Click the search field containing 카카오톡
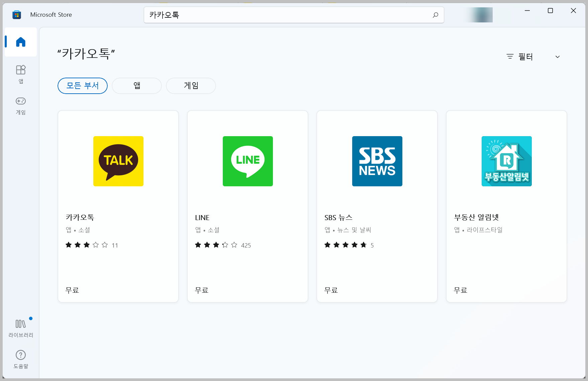 (x=294, y=15)
